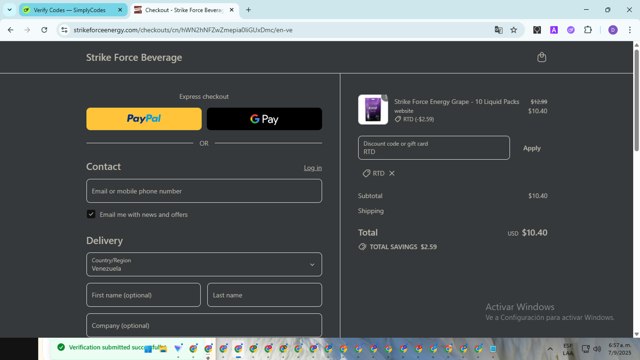The image size is (640, 360).
Task: Click the 'Delivery' section heading
Action: coord(104,241)
